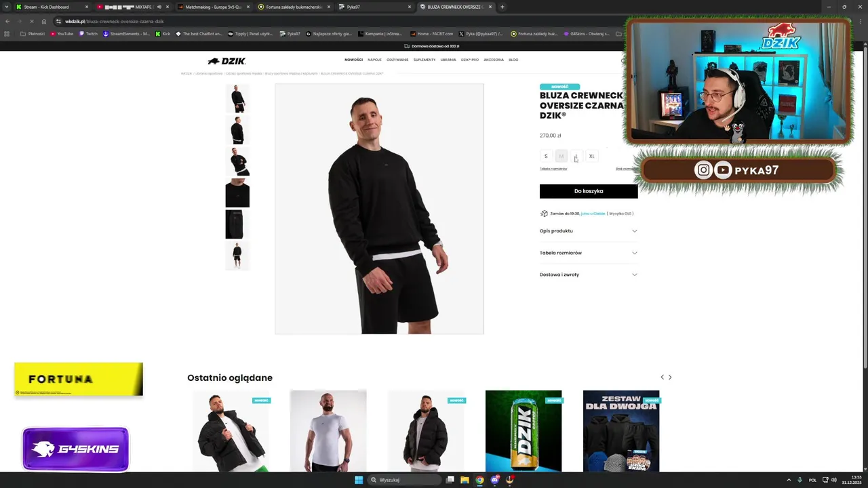Open ODŻYWIANIE menu item

coord(397,60)
